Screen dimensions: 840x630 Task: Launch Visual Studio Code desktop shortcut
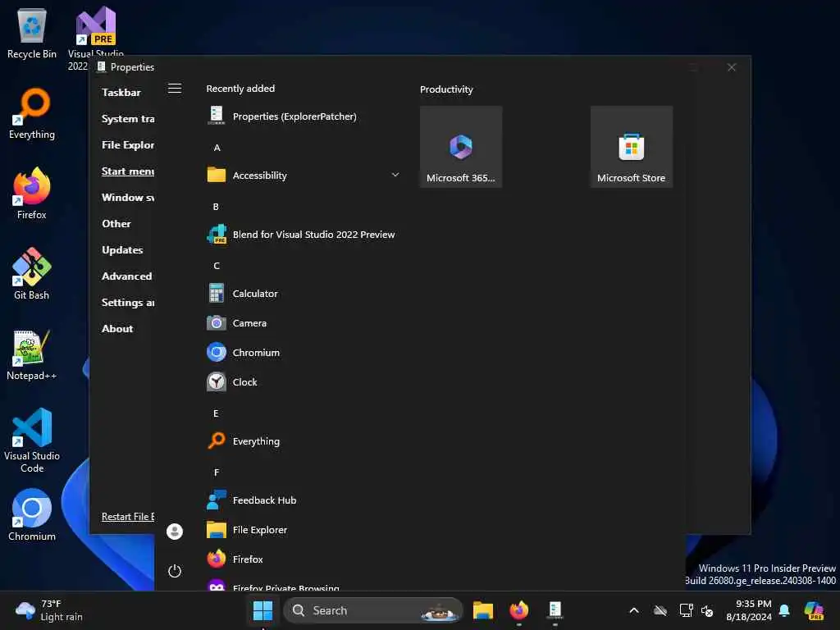tap(32, 441)
